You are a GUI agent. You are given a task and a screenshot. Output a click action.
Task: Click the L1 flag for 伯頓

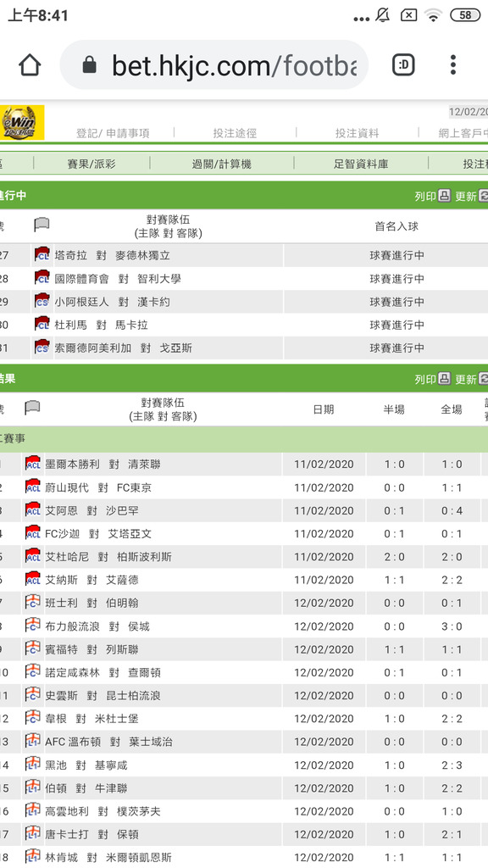[33, 787]
